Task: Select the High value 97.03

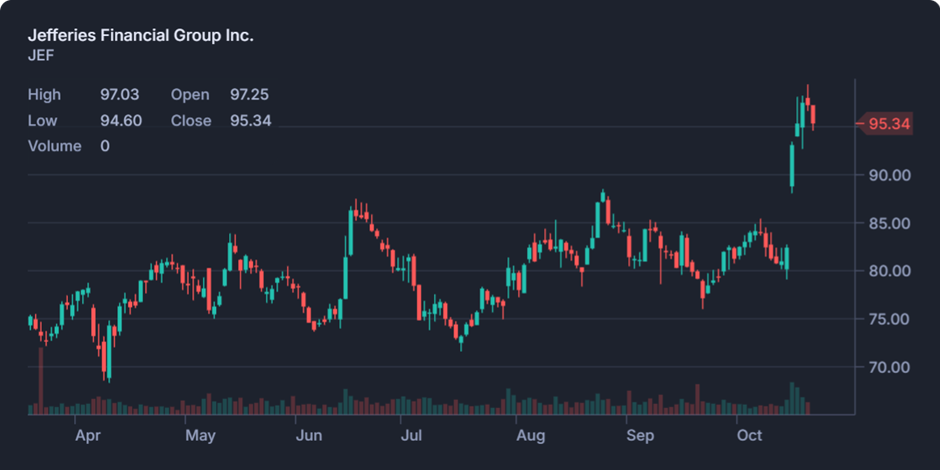Action: click(x=120, y=95)
